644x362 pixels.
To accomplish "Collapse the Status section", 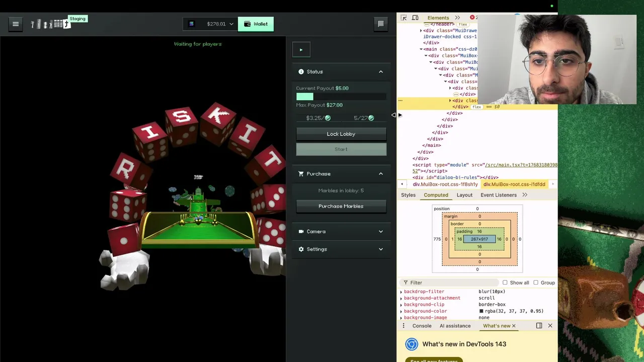I will pyautogui.click(x=381, y=71).
